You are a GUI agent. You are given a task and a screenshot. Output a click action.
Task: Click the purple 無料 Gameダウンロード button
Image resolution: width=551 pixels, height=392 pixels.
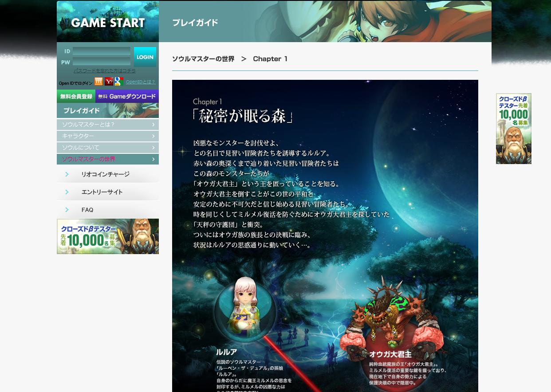pyautogui.click(x=127, y=96)
